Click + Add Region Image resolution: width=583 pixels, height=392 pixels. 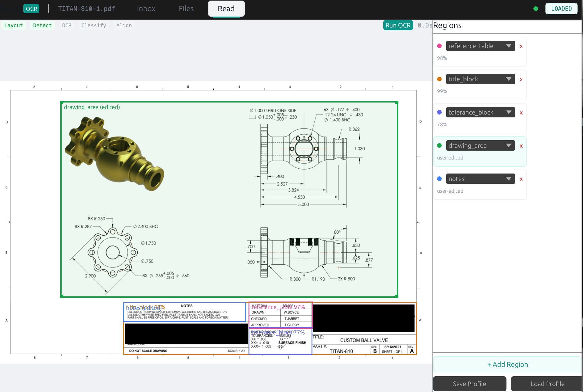click(507, 364)
